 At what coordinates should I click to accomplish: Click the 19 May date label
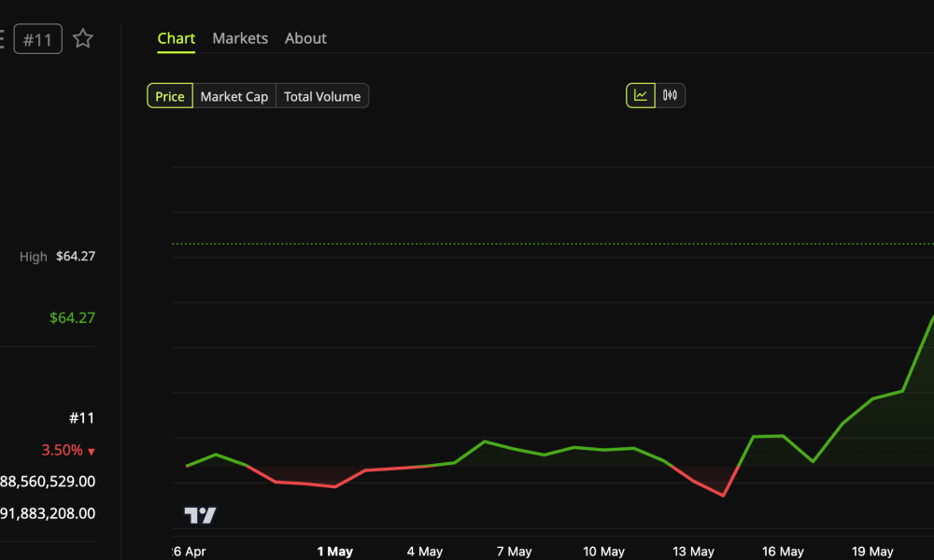872,552
